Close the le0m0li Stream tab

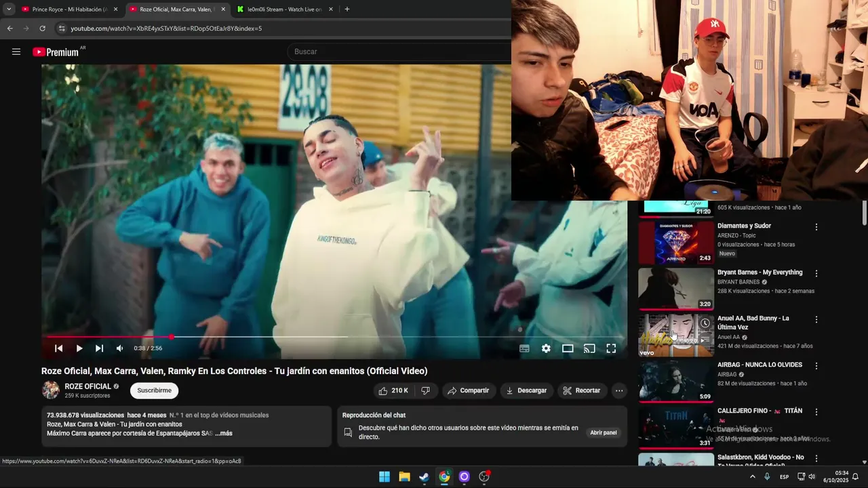(x=331, y=9)
